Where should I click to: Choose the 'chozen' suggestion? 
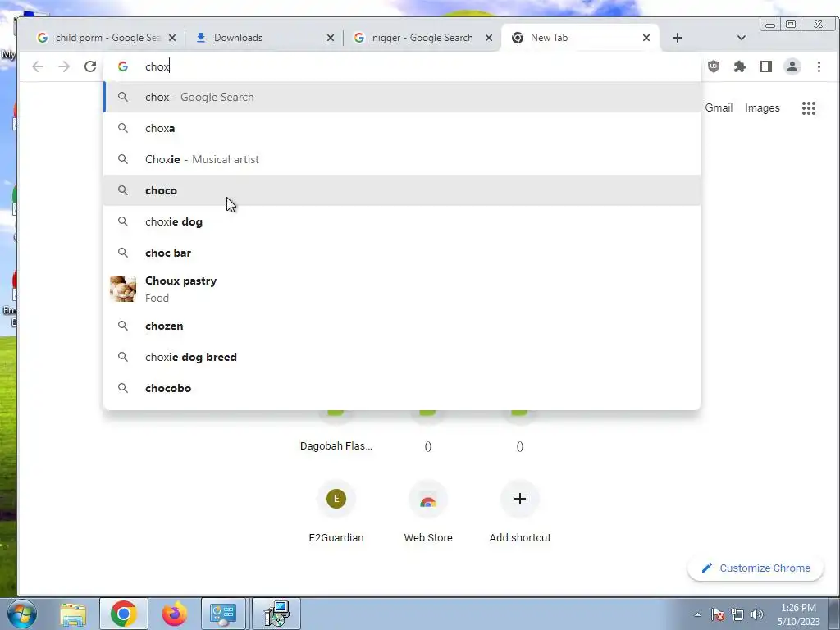coord(402,326)
